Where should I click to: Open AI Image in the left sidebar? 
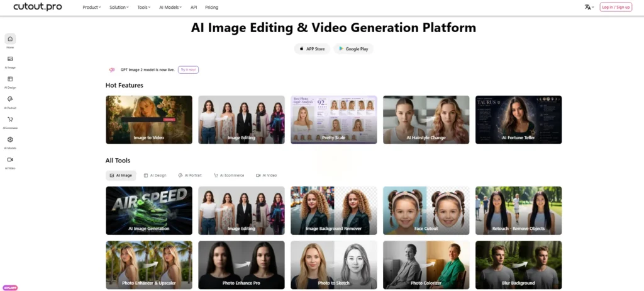(10, 61)
